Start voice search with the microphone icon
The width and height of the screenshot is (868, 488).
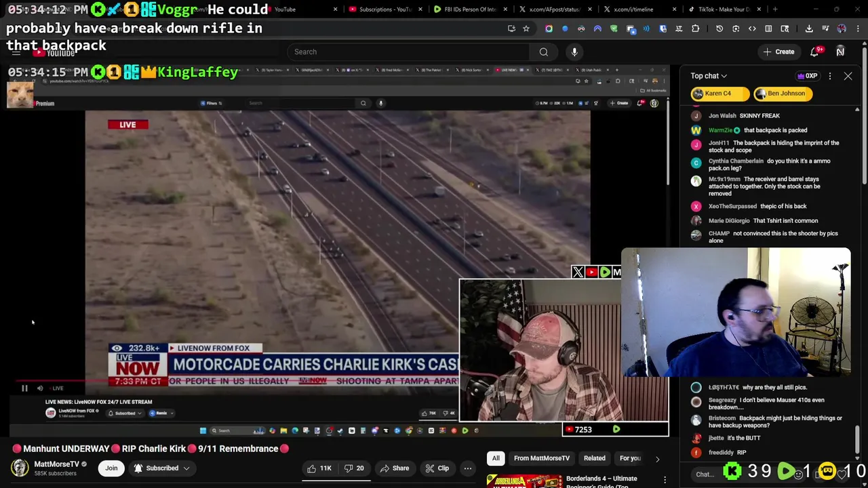574,52
